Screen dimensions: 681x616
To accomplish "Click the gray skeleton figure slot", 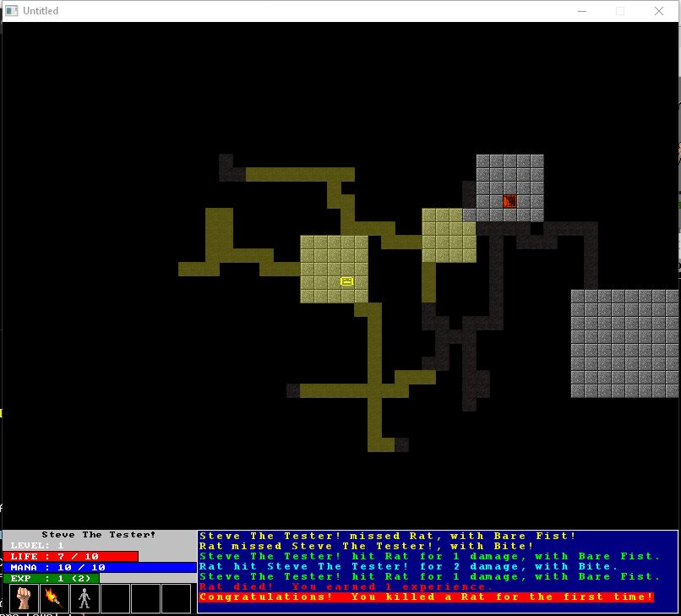I will point(84,598).
